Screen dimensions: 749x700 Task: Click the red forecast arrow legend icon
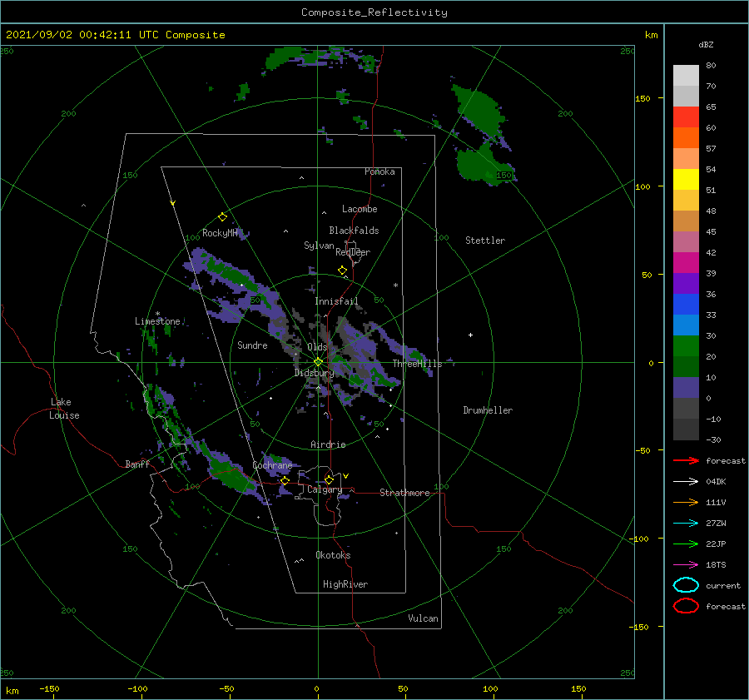tap(686, 460)
